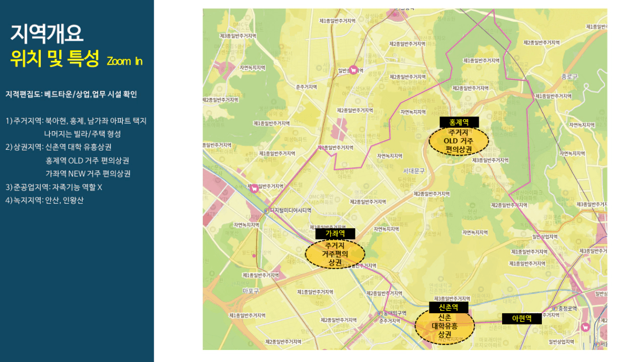644x362 pixels.
Task: Click the pink shopping cart icon near 일반상업지역 at the map's top
Action: point(353,69)
